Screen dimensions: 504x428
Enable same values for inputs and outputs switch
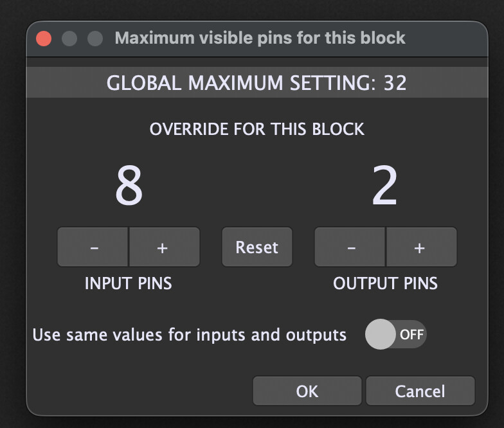tap(395, 335)
